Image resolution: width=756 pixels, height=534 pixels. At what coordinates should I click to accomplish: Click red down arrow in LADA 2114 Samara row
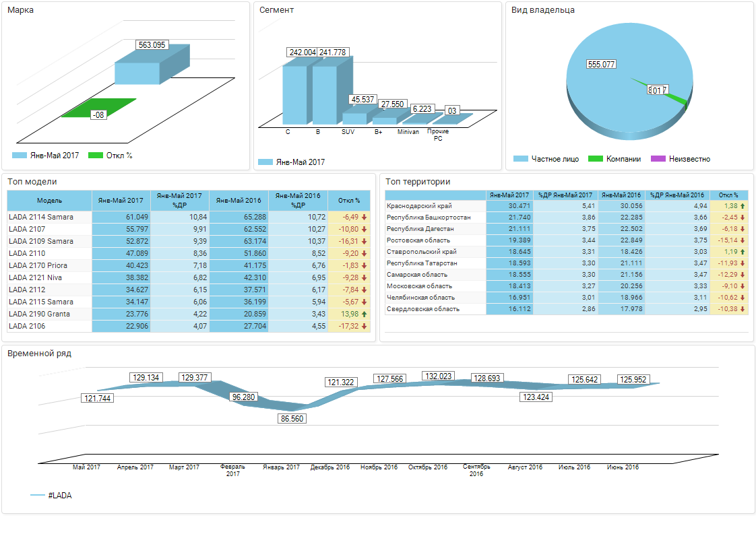[364, 217]
